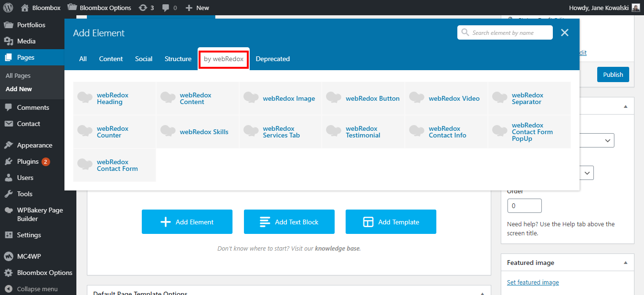Collapse the Featured image panel
Screen dimensions: 644x295
pos(625,263)
